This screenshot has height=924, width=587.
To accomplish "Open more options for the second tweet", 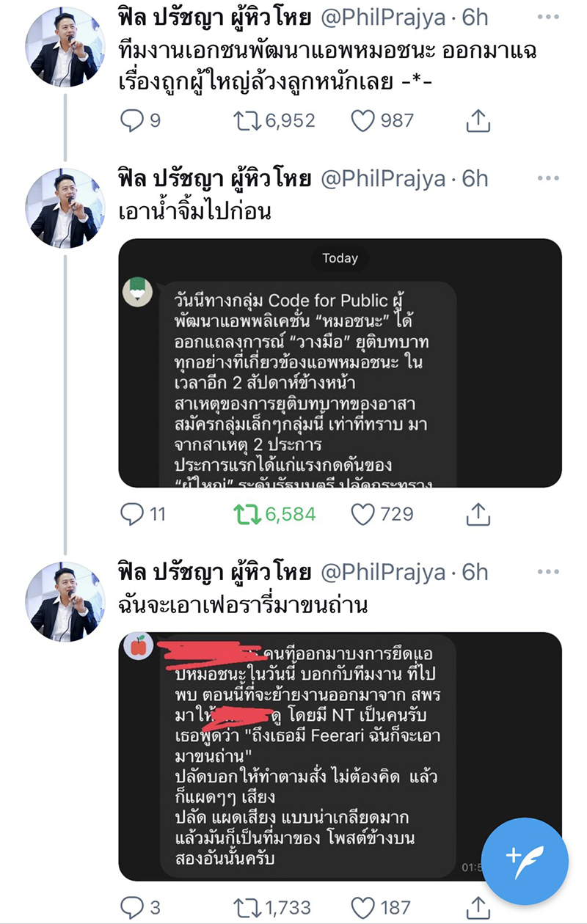I will point(547,178).
